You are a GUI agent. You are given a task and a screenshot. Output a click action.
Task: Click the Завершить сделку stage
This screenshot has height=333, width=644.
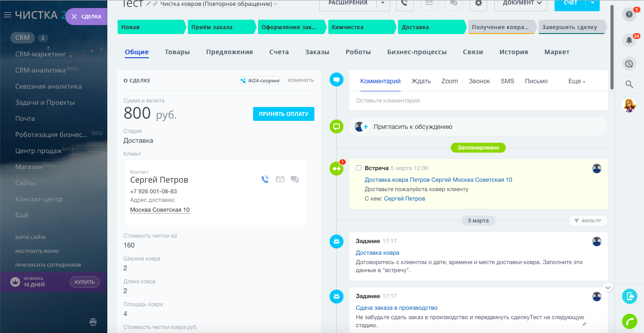[x=572, y=27]
